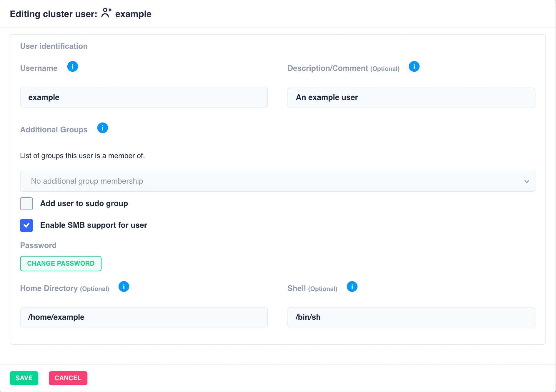Click the Add user to sudo group label

coord(84,204)
